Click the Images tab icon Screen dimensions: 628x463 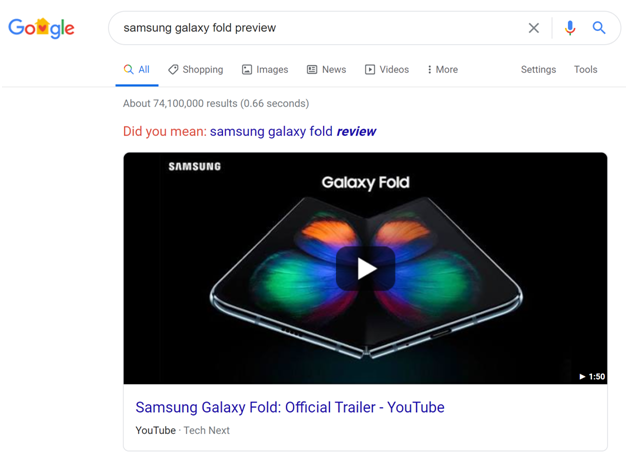pos(247,70)
